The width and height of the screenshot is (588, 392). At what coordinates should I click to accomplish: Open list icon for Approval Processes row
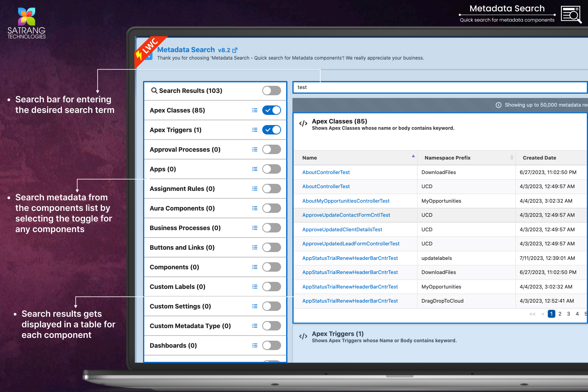[x=255, y=149]
